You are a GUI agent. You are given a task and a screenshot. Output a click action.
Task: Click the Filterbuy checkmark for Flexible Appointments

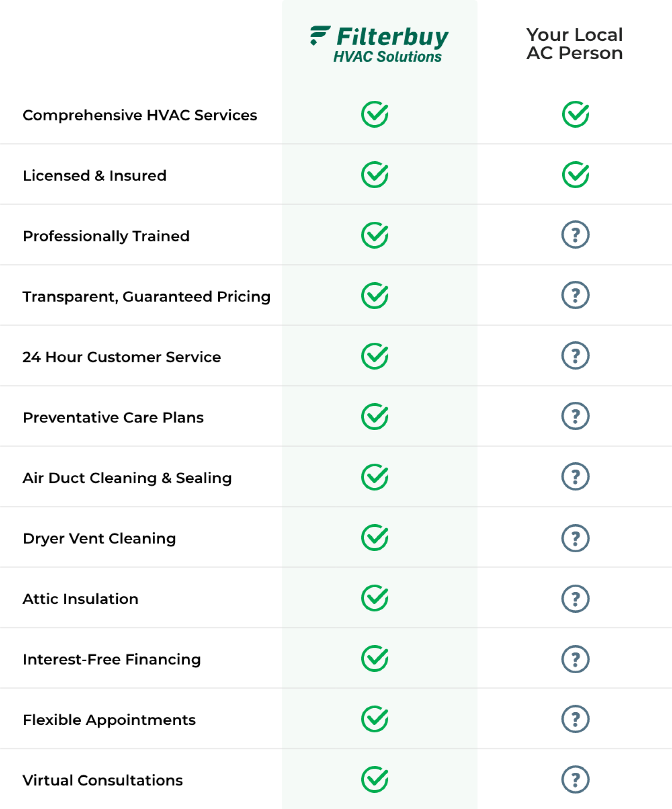pos(375,719)
